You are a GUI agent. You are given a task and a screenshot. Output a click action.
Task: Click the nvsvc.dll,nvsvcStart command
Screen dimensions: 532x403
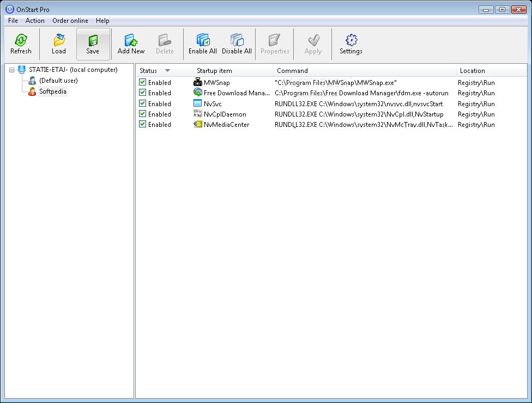coord(359,103)
